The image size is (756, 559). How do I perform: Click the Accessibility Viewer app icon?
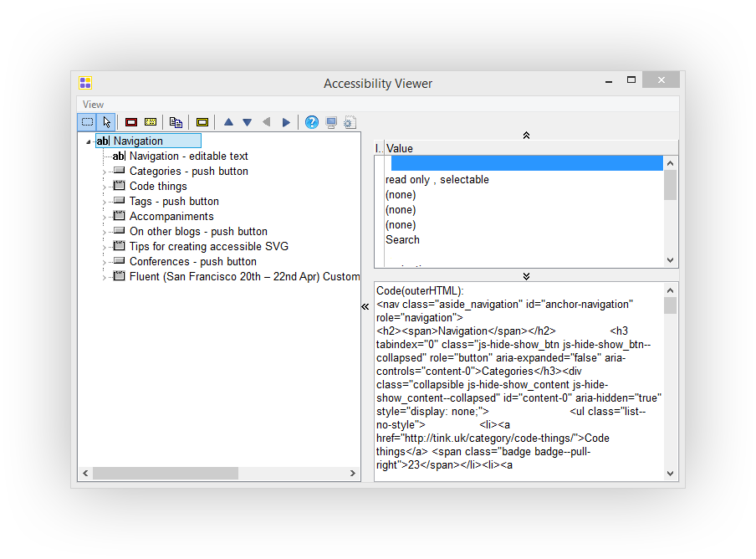(85, 83)
